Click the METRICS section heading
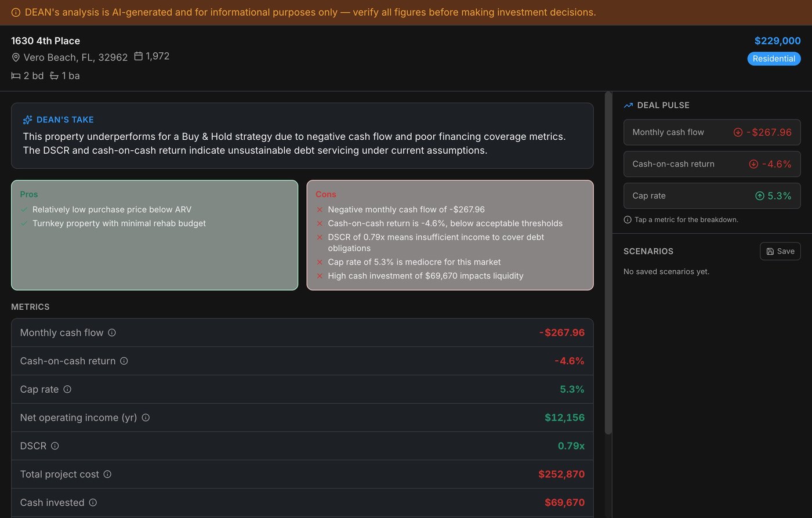 pos(30,307)
